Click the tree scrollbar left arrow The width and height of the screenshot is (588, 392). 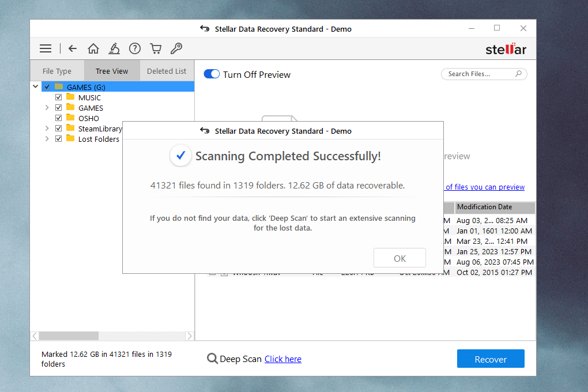click(35, 336)
